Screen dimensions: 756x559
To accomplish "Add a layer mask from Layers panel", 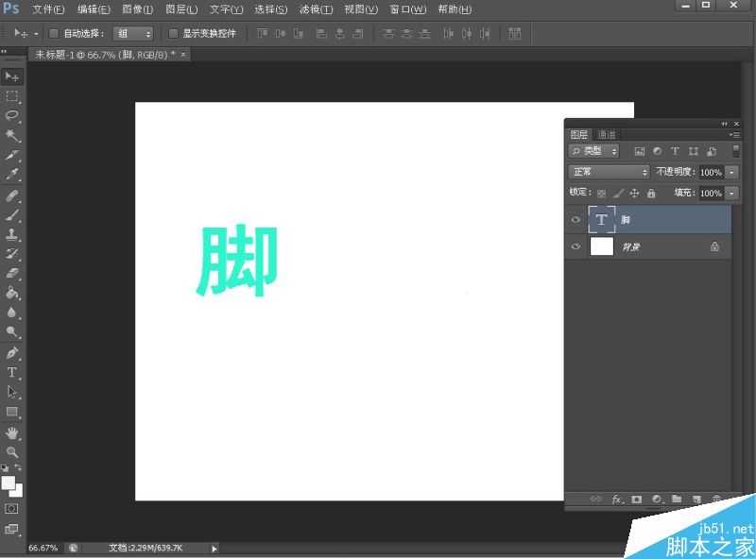I will [x=637, y=500].
